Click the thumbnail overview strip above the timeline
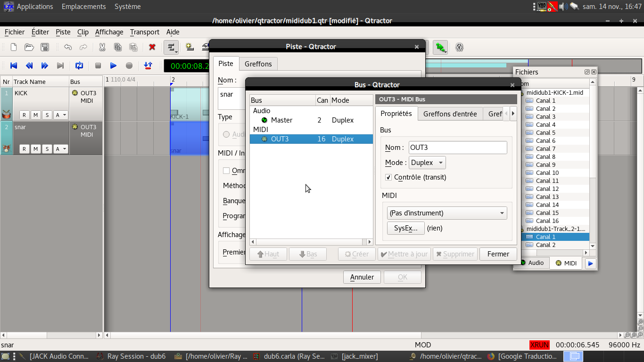The width and height of the screenshot is (644, 362). [533, 65]
